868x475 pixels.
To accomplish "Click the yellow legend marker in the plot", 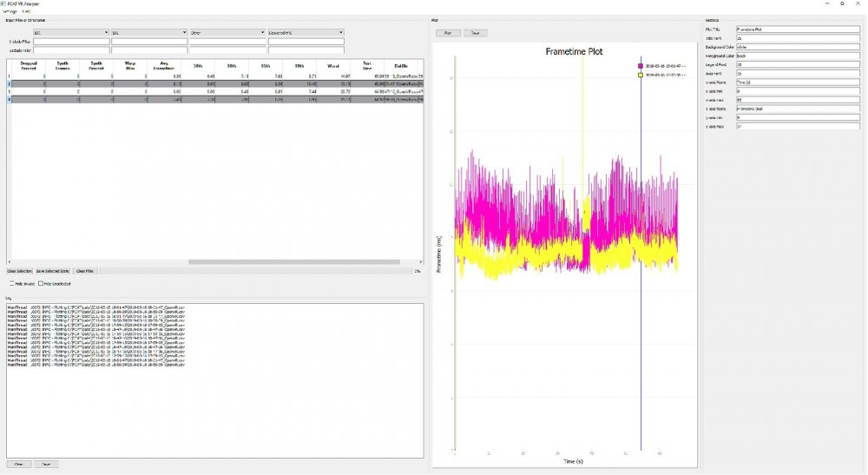I will coord(640,75).
